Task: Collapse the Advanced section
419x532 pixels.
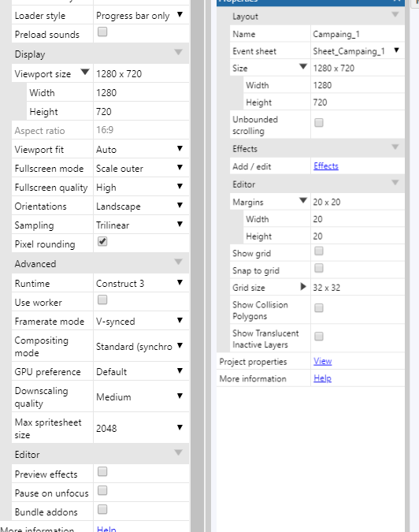Action: (178, 262)
